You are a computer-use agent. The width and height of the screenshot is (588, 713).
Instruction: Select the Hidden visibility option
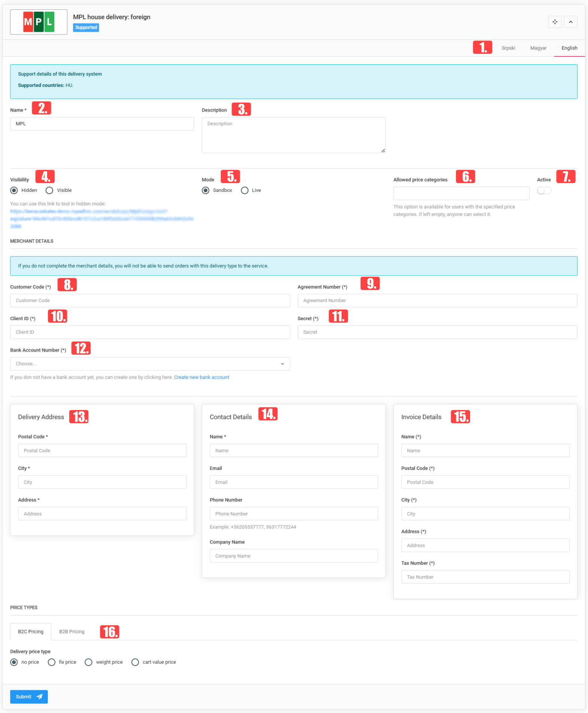tap(14, 190)
